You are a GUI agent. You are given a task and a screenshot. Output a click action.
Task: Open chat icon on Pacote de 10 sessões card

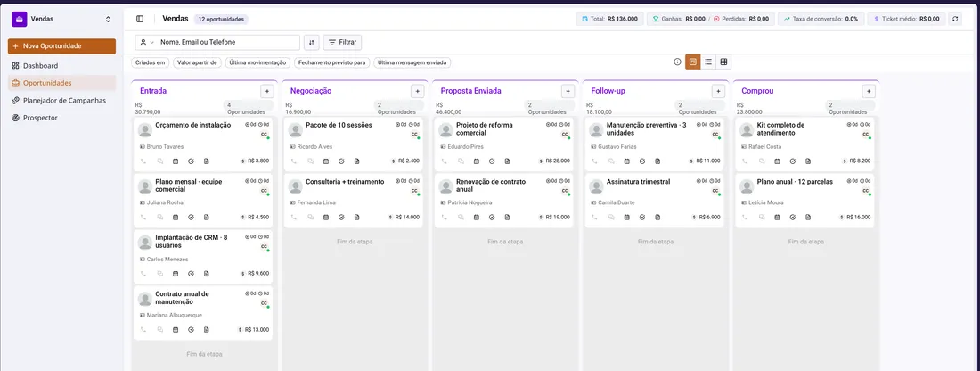311,161
